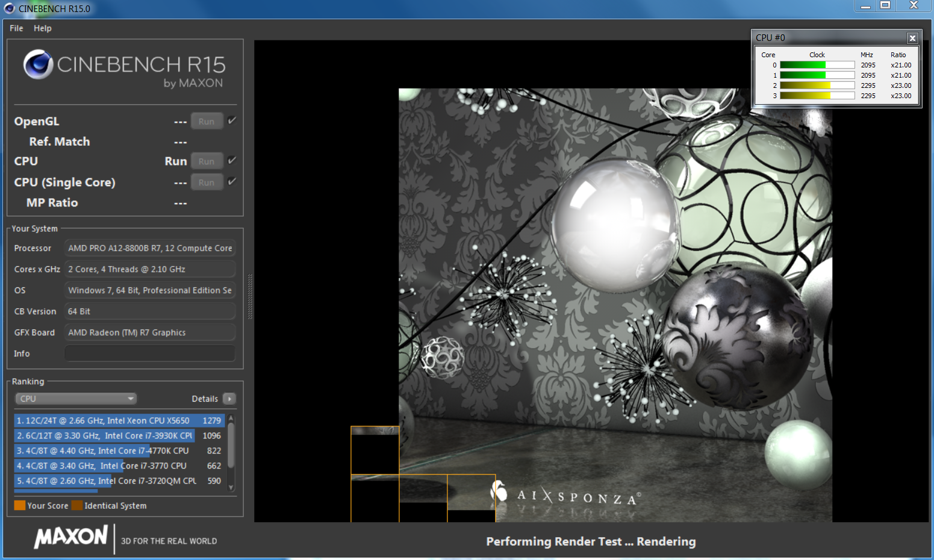Toggle the CPU (Single Core) test checkbox
Image resolution: width=934 pixels, height=560 pixels.
click(x=232, y=181)
